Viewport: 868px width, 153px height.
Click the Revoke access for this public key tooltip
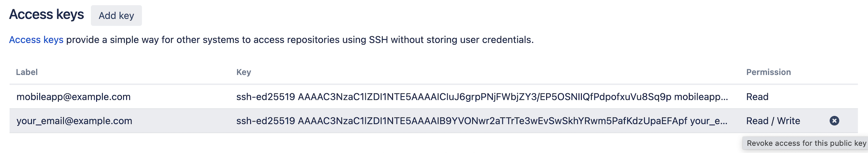point(805,143)
